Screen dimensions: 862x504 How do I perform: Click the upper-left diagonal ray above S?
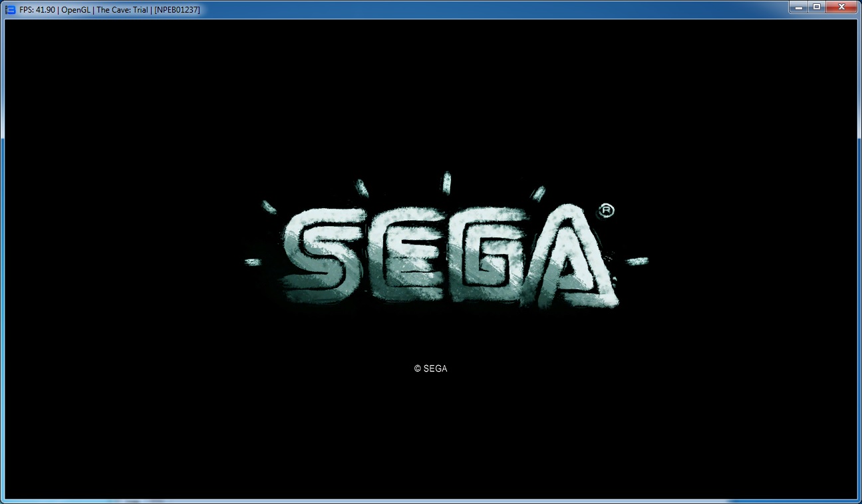tap(269, 207)
